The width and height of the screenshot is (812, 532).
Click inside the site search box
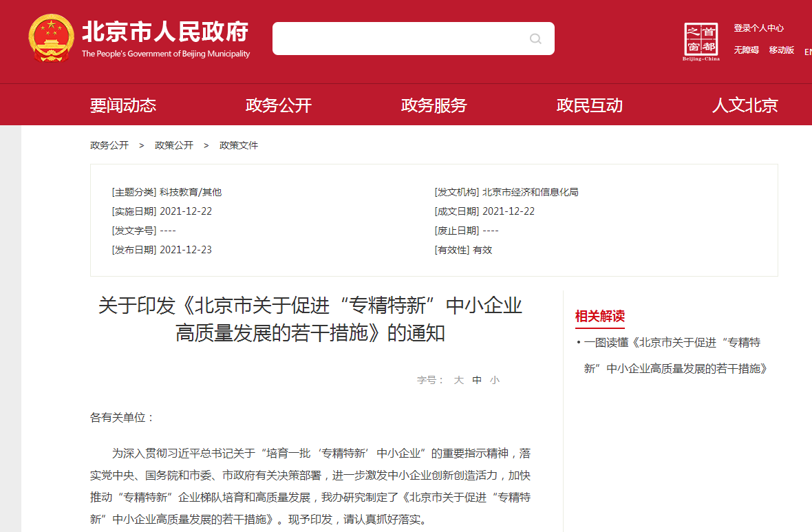(414, 39)
